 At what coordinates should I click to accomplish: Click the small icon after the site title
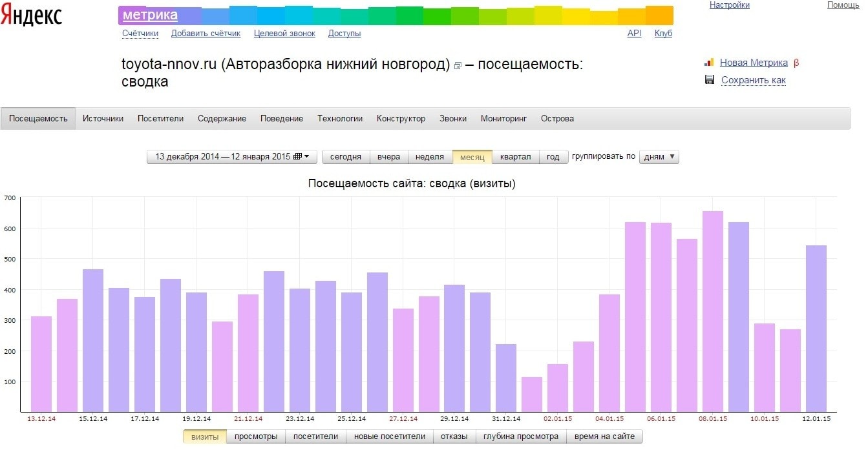458,66
